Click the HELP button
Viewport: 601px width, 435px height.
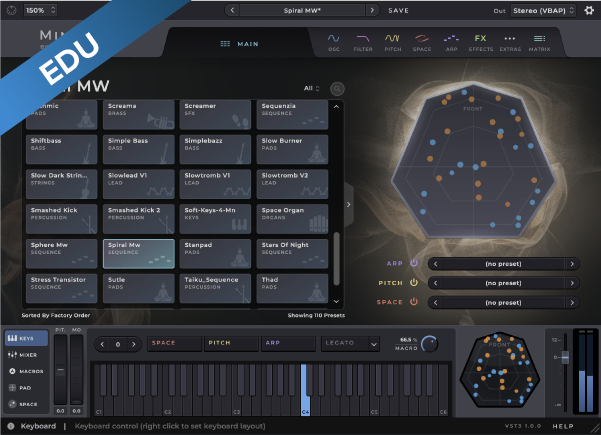pyautogui.click(x=563, y=426)
